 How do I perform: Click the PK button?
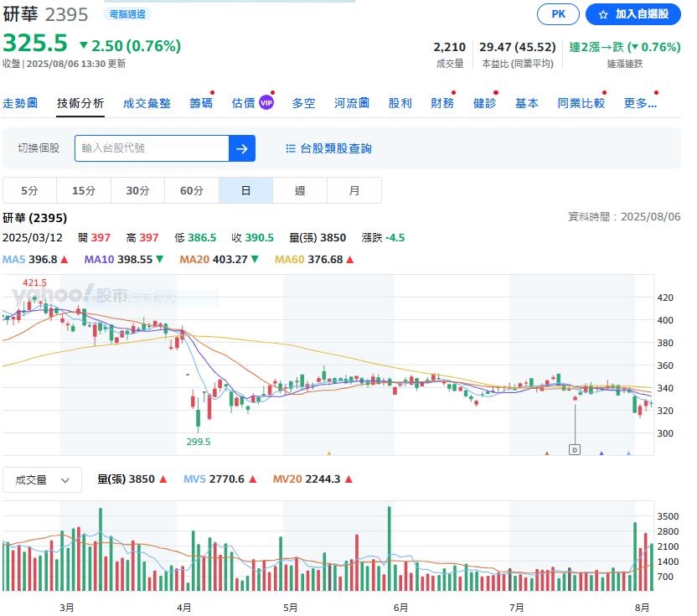click(558, 14)
